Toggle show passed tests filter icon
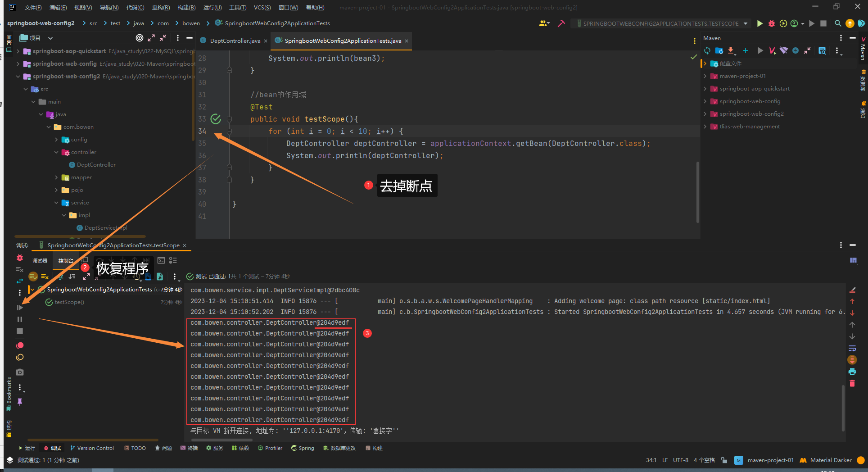The height and width of the screenshot is (472, 868). [33, 277]
